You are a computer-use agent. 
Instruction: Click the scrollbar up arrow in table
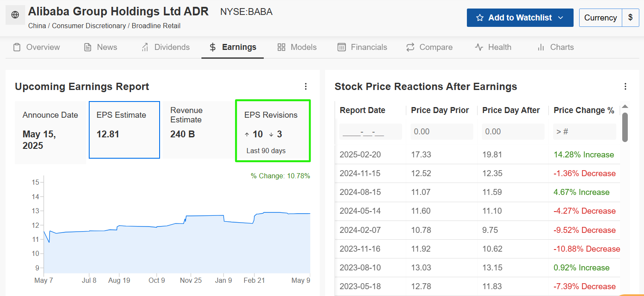click(625, 107)
